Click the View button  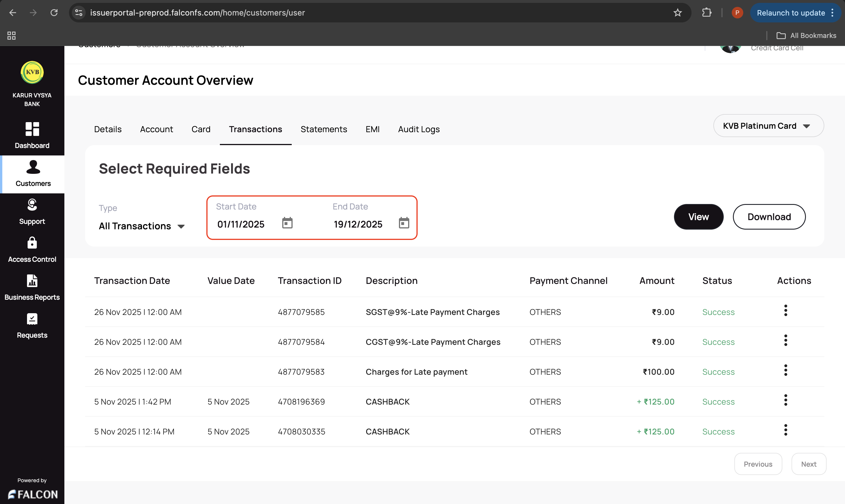click(x=698, y=217)
